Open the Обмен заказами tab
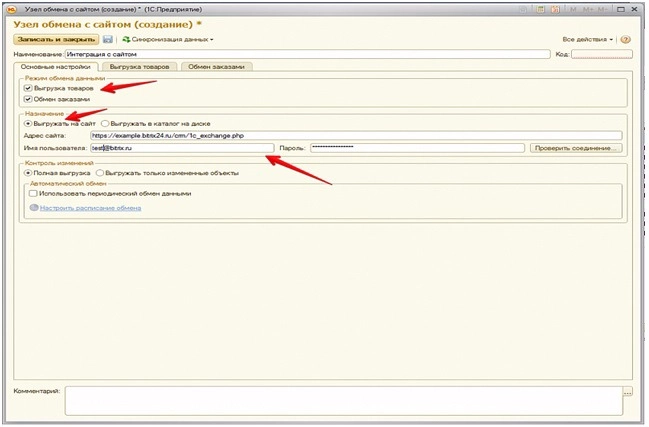Viewport: 649px width, 427px height. point(216,66)
